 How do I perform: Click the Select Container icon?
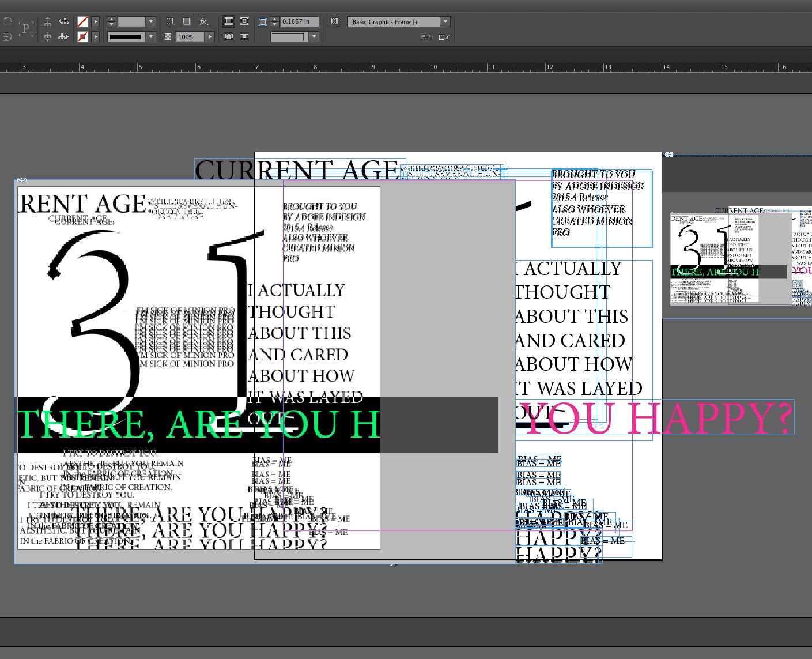[x=48, y=22]
